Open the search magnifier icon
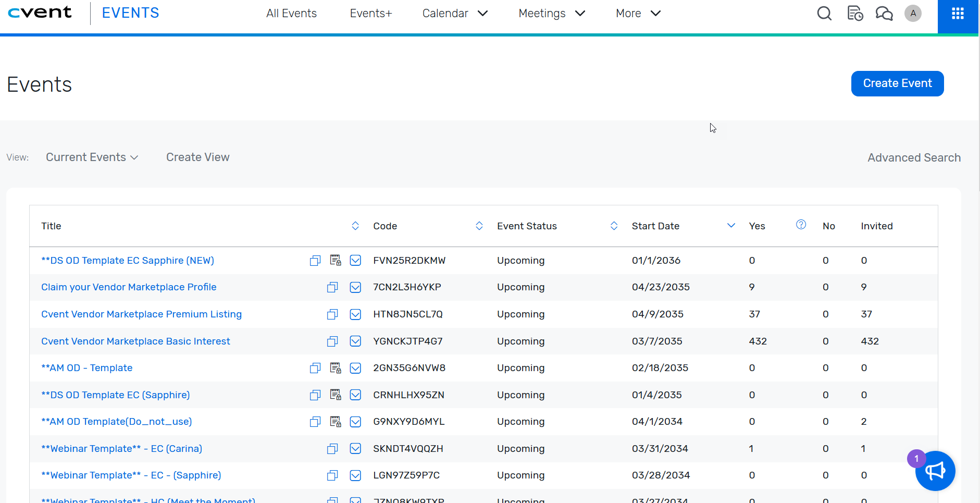The width and height of the screenshot is (980, 503). pyautogui.click(x=824, y=13)
